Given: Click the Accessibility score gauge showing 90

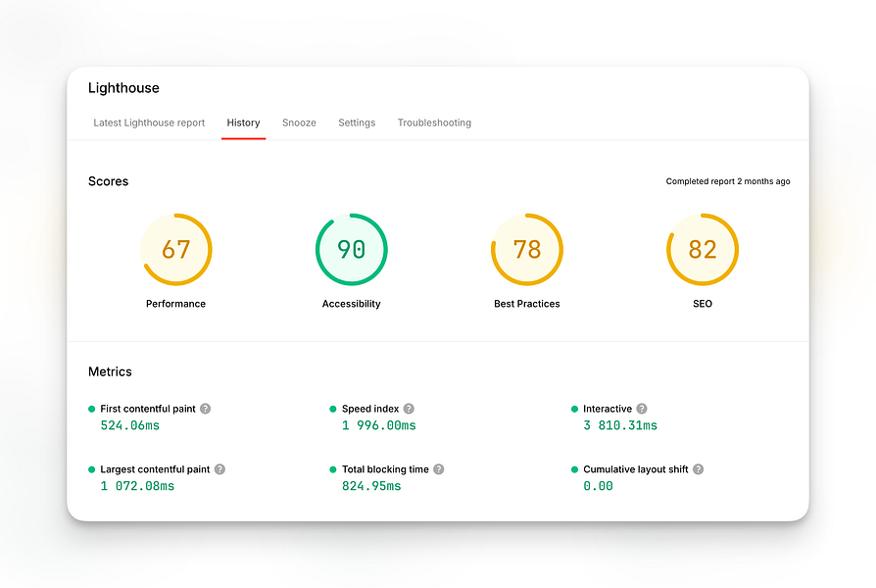Looking at the screenshot, I should coord(352,249).
